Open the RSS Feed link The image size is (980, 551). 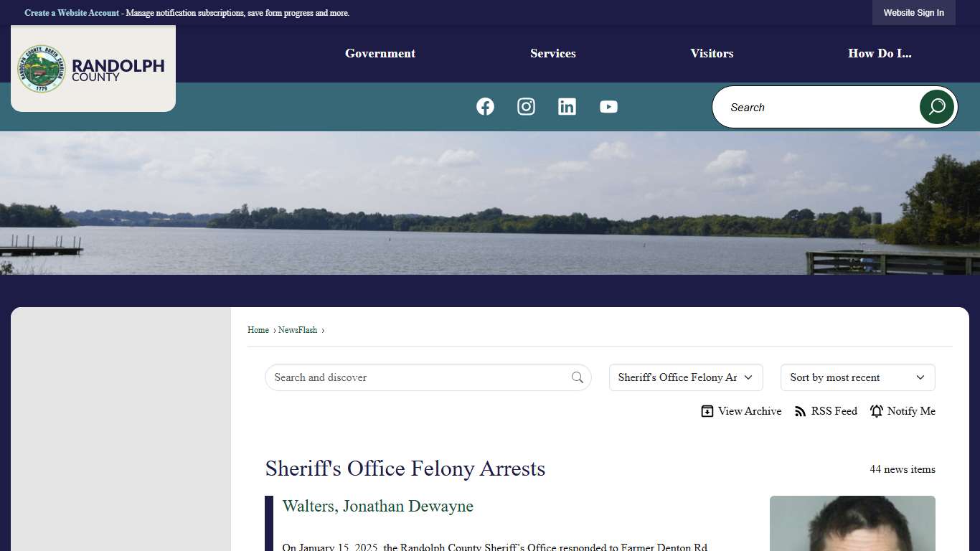[x=826, y=411]
